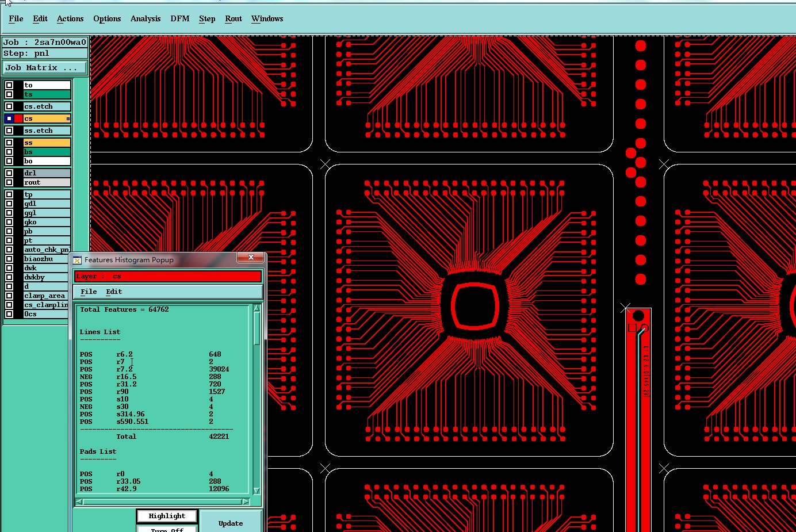Check the bs layer box
This screenshot has height=532, width=796.
[x=9, y=152]
